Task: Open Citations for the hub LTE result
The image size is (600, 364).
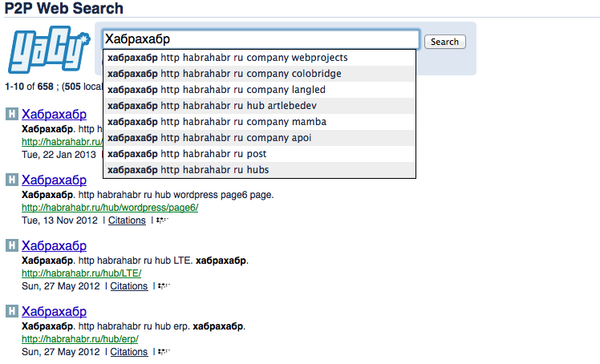Action: coord(129,286)
